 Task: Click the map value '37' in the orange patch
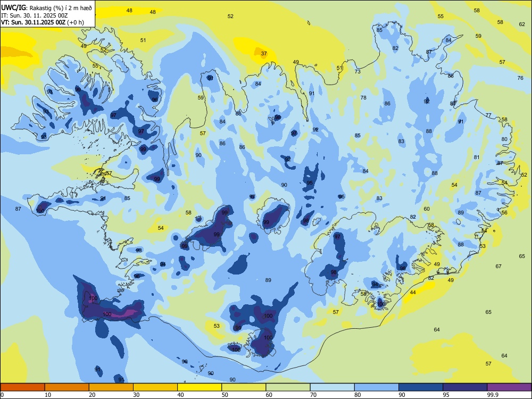[x=264, y=54]
